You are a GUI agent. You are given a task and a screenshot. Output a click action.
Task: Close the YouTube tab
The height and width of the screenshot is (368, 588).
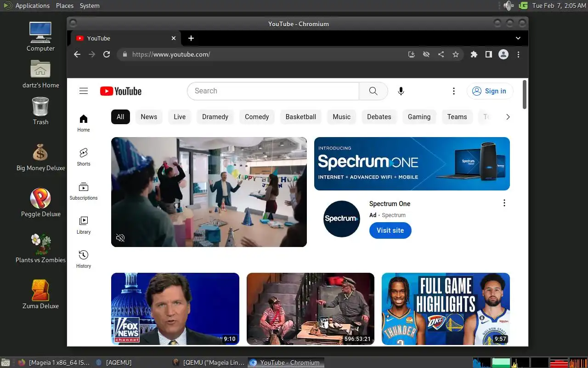click(174, 38)
